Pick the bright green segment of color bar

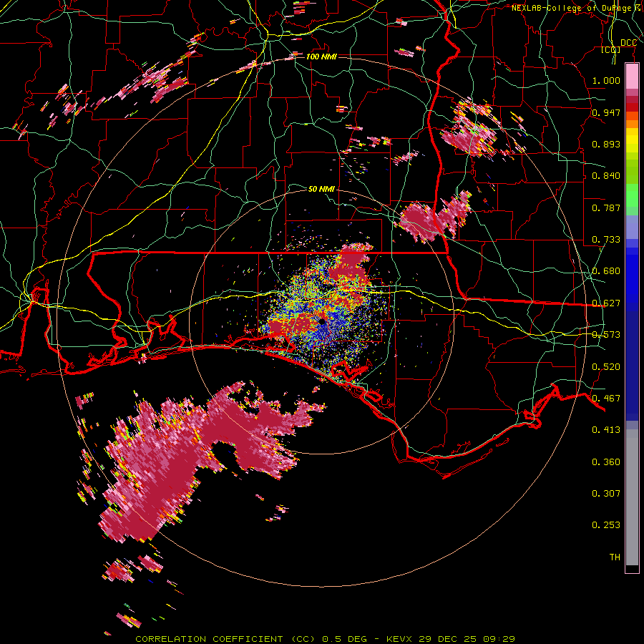coord(632,195)
